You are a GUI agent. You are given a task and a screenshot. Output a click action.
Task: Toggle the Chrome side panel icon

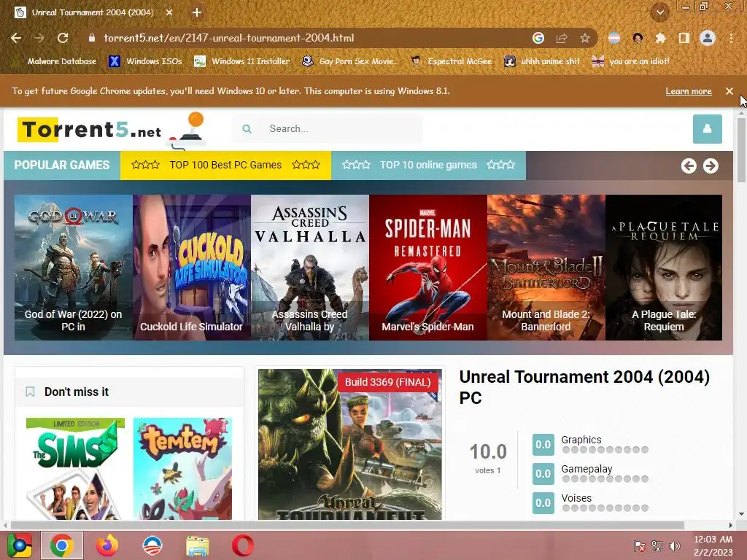684,38
